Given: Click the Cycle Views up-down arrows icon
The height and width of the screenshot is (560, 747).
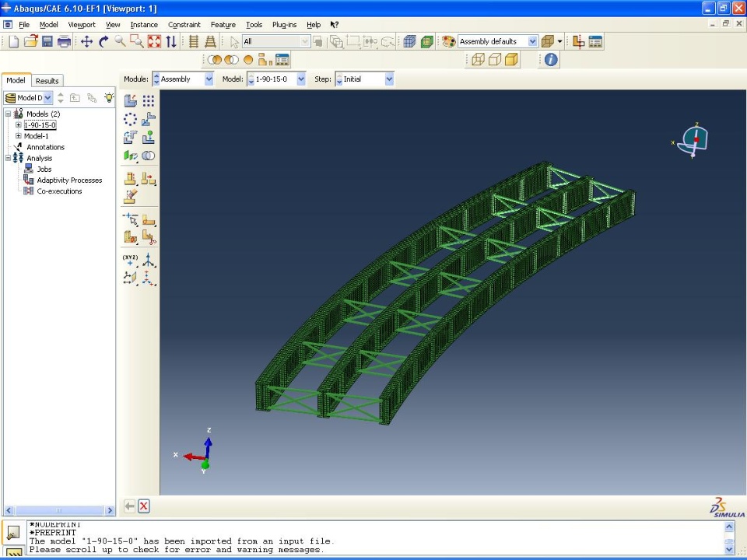Looking at the screenshot, I should [x=171, y=42].
